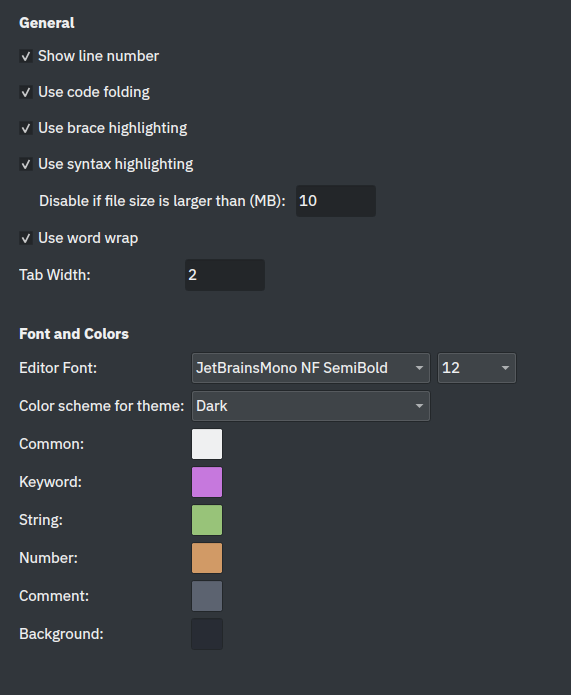The image size is (571, 695).
Task: Open the Keyword purple color swatch
Action: 207,482
